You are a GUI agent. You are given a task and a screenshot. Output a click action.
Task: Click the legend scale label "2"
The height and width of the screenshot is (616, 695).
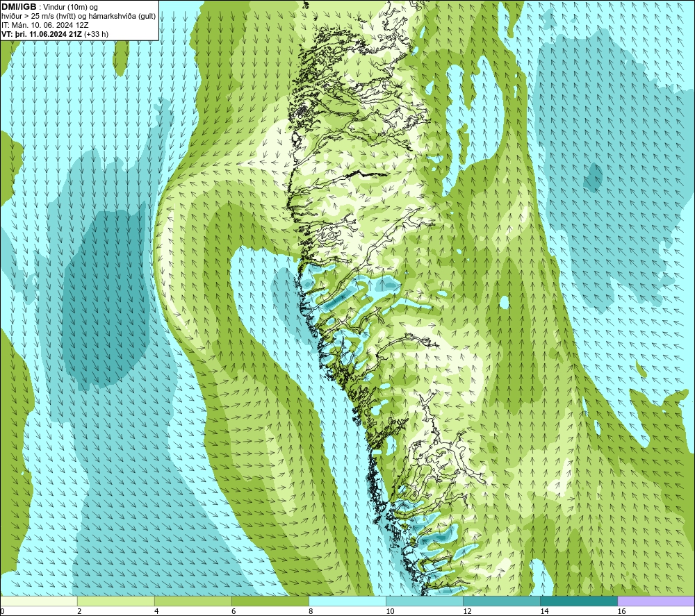click(x=79, y=612)
